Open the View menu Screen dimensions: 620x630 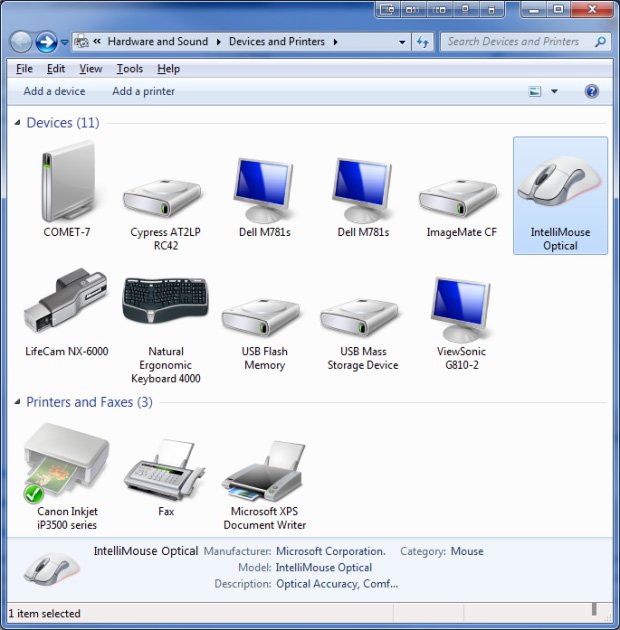point(90,69)
